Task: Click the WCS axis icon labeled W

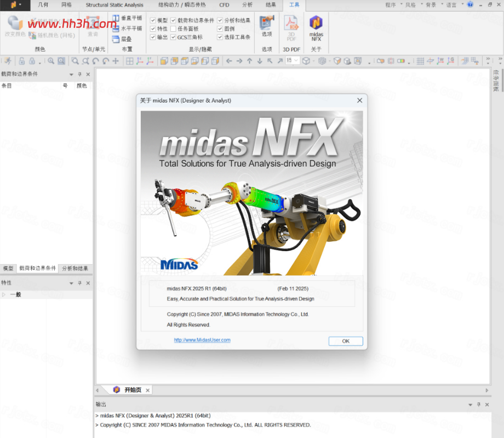Action: pyautogui.click(x=440, y=61)
